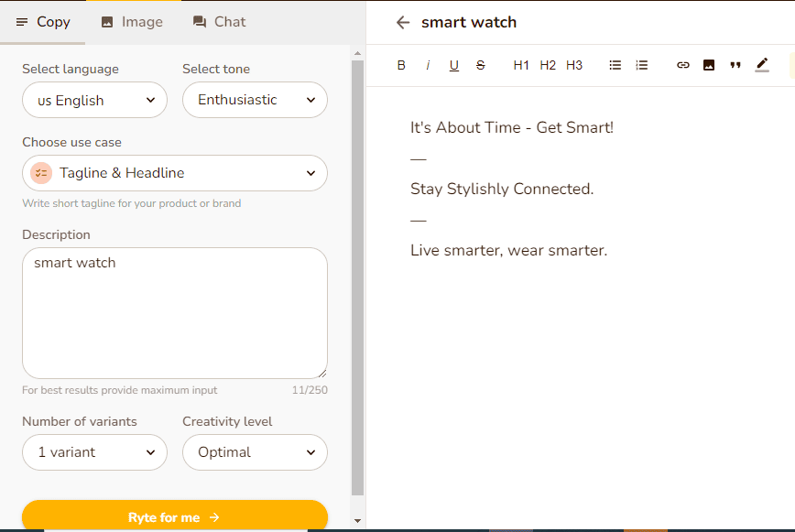Expand the Tagline & Headline use case menu
The height and width of the screenshot is (532, 795).
[x=175, y=173]
